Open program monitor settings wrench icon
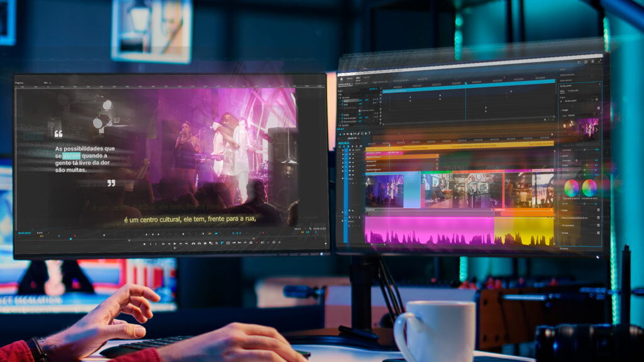The height and width of the screenshot is (362, 644). [309, 228]
